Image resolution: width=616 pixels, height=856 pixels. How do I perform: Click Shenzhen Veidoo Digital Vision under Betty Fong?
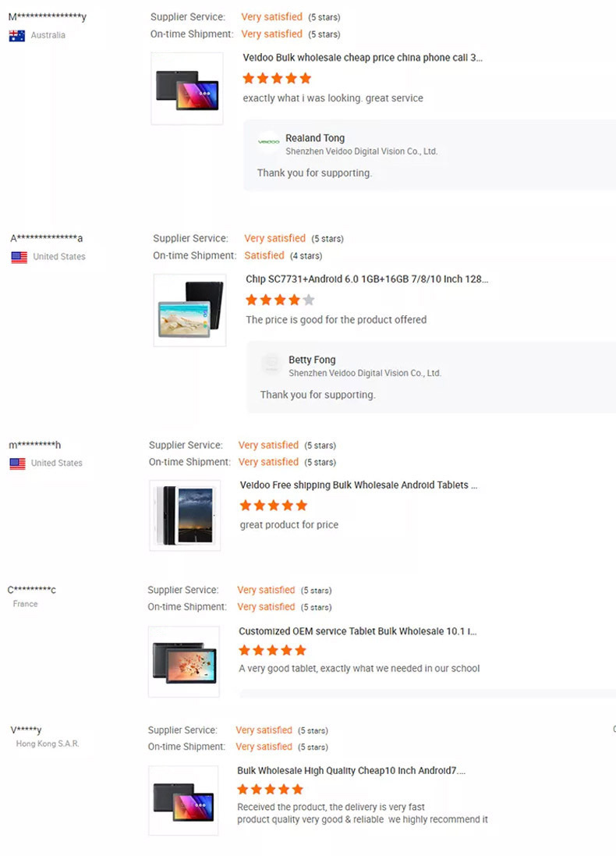pyautogui.click(x=364, y=374)
